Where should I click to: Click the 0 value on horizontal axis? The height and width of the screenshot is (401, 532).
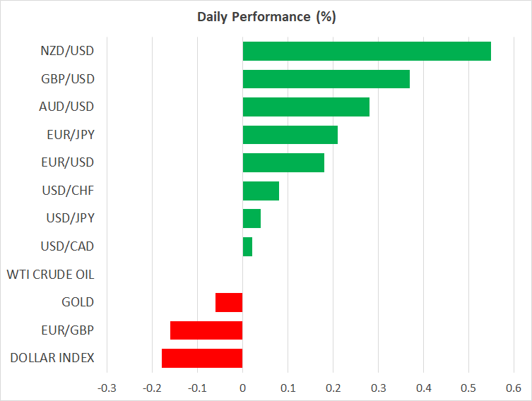pyautogui.click(x=242, y=388)
